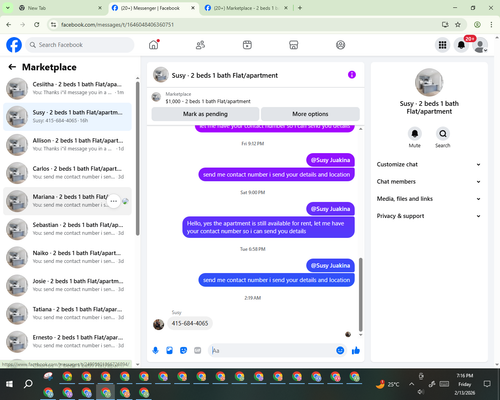The width and height of the screenshot is (500, 400).
Task: Open the Friends icon in top navigation
Action: [200, 45]
